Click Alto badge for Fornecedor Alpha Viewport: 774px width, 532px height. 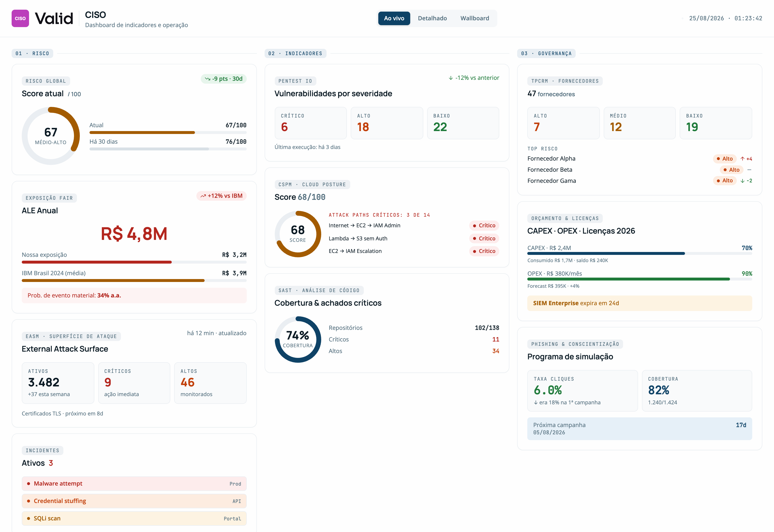click(724, 159)
